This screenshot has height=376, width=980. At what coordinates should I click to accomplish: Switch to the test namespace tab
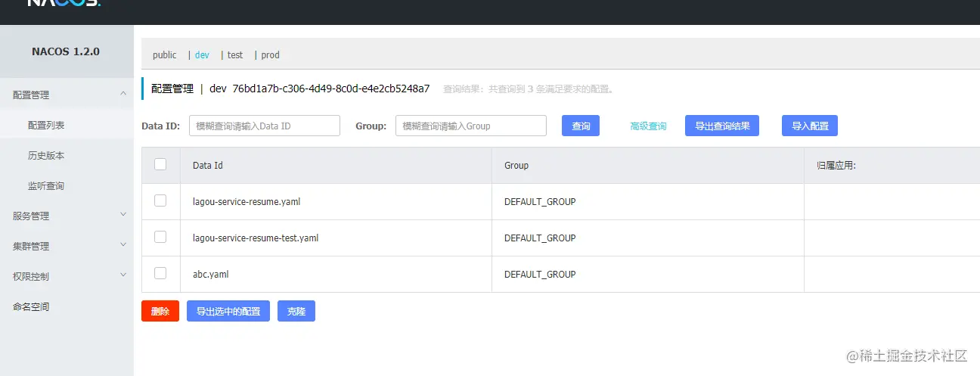pos(235,55)
